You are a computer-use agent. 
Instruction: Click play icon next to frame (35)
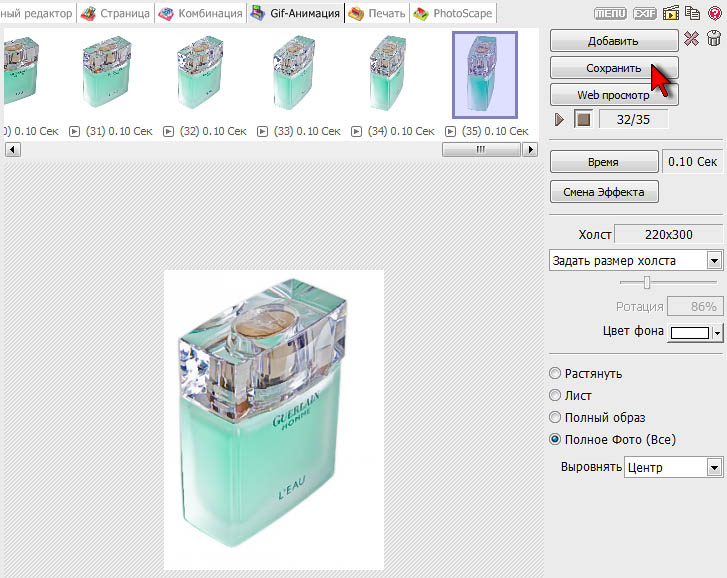[450, 132]
